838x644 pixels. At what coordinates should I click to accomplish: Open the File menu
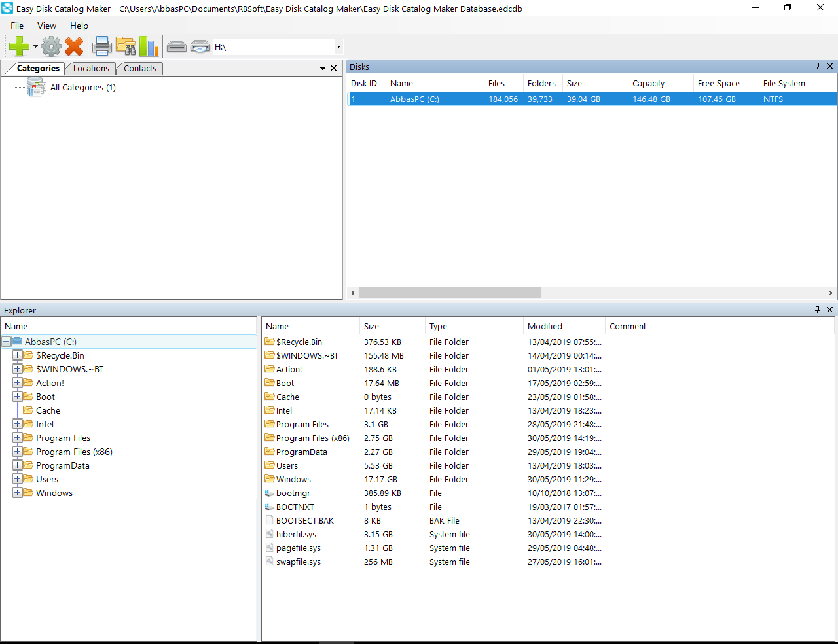(17, 26)
